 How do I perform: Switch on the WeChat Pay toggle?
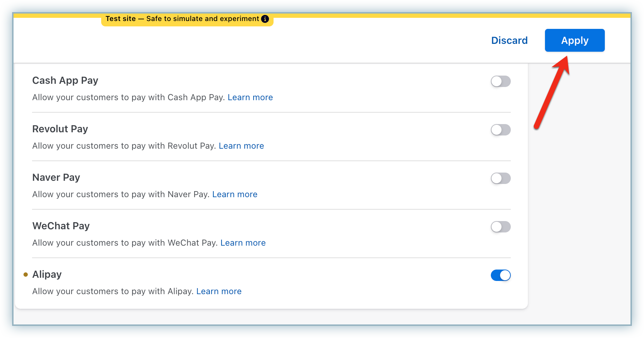click(x=500, y=227)
